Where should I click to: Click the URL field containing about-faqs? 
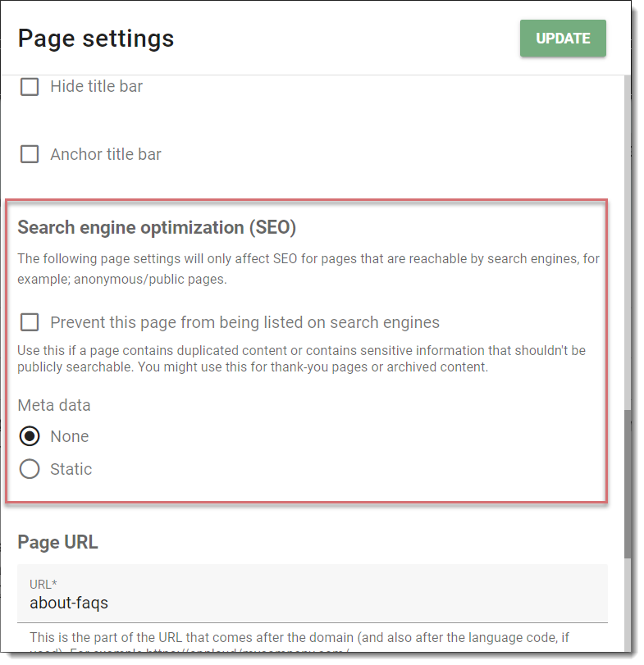pos(313,594)
